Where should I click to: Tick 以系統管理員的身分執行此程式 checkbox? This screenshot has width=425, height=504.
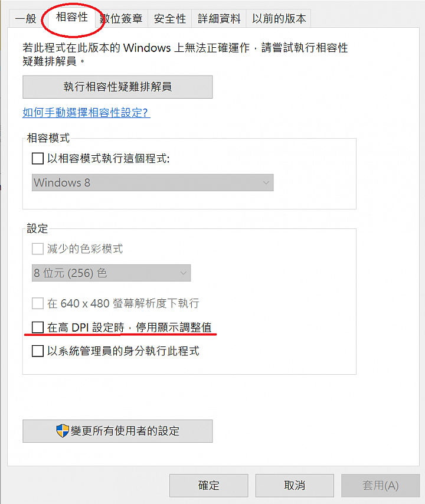point(38,351)
